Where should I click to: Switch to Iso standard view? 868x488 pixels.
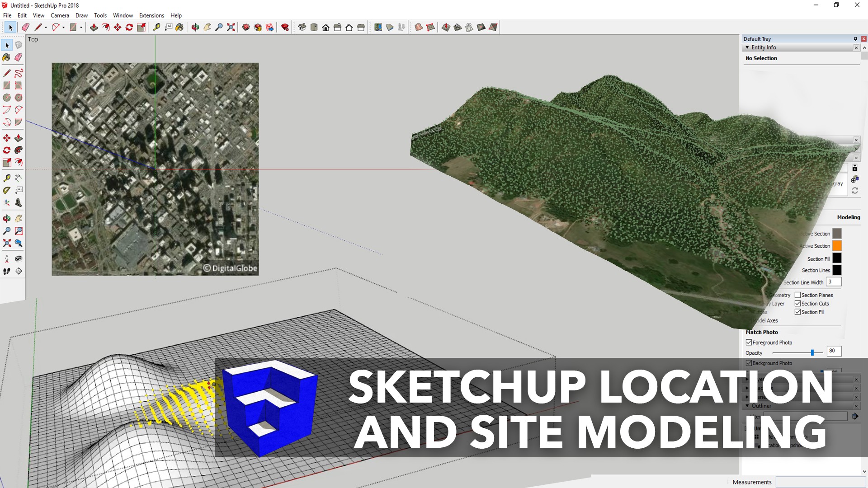[x=302, y=27]
